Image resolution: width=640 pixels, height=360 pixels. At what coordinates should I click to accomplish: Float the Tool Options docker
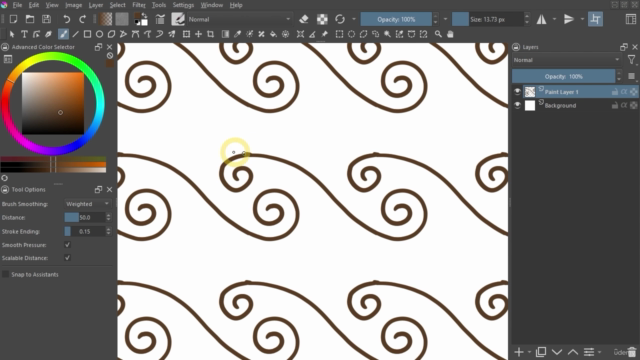tap(98, 189)
